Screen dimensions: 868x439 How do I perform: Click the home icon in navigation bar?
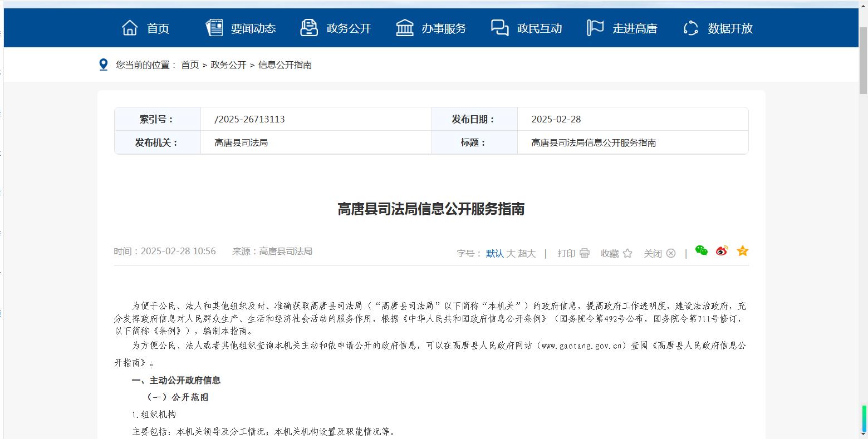[x=130, y=28]
